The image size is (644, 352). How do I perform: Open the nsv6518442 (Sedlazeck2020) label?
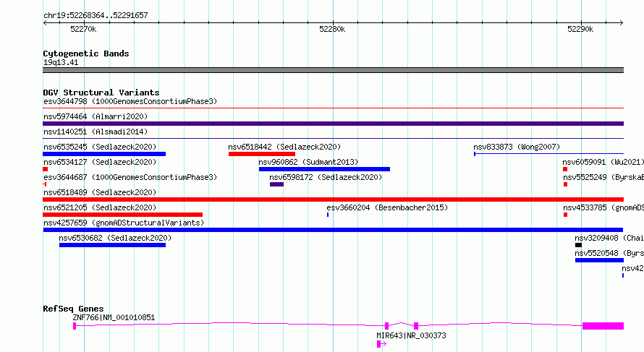pos(284,147)
